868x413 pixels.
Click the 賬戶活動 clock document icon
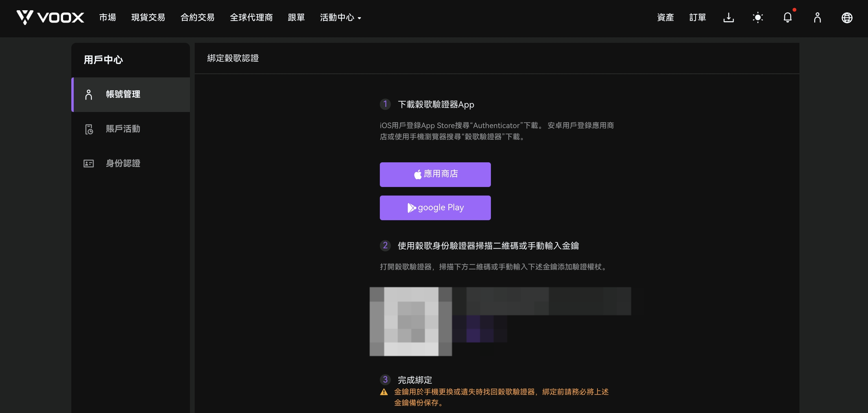tap(89, 129)
